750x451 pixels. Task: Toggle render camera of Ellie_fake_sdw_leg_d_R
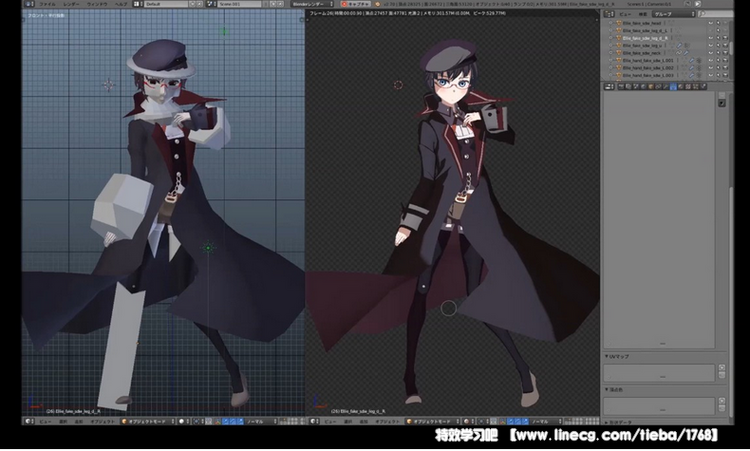726,38
